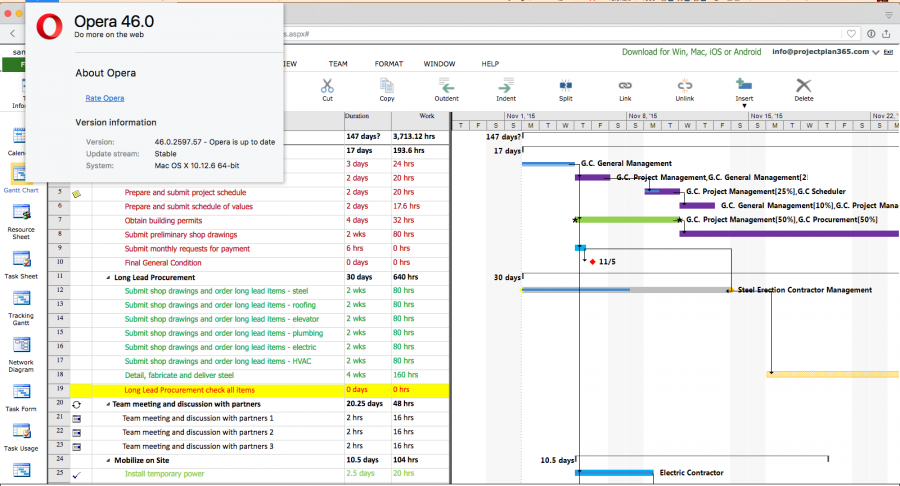Outdent the selected task
The image size is (900, 486).
(446, 86)
